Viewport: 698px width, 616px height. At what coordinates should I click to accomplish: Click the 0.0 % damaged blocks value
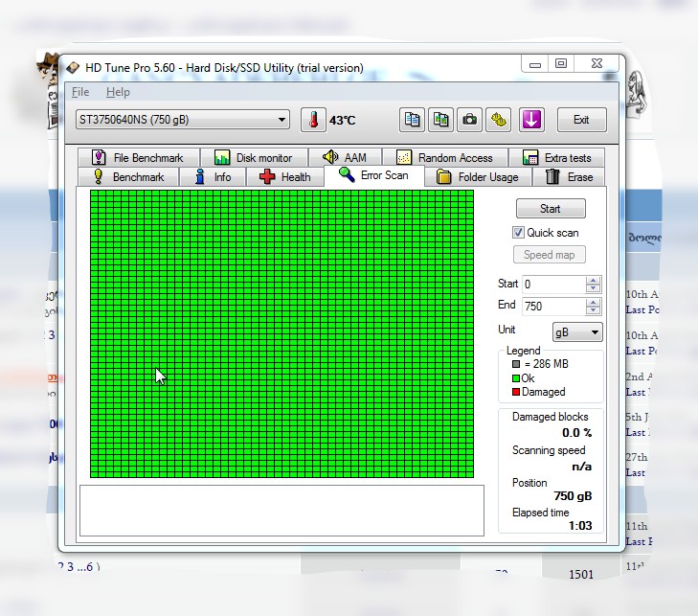577,432
